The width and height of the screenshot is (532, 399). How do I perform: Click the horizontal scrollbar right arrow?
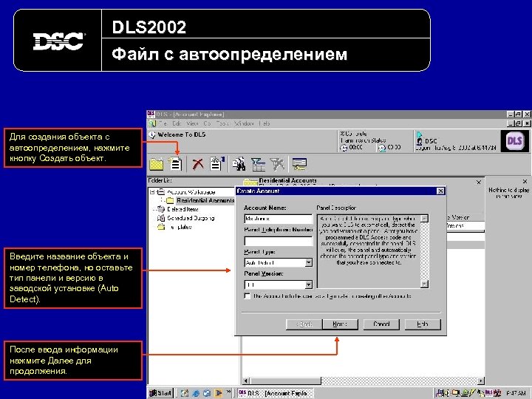481,381
